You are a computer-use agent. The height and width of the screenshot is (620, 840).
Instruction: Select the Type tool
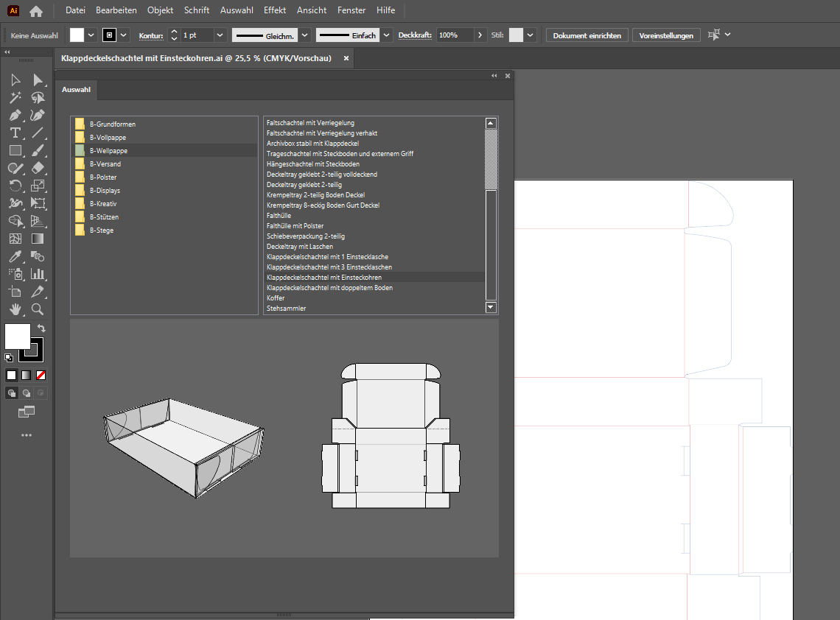click(x=15, y=133)
